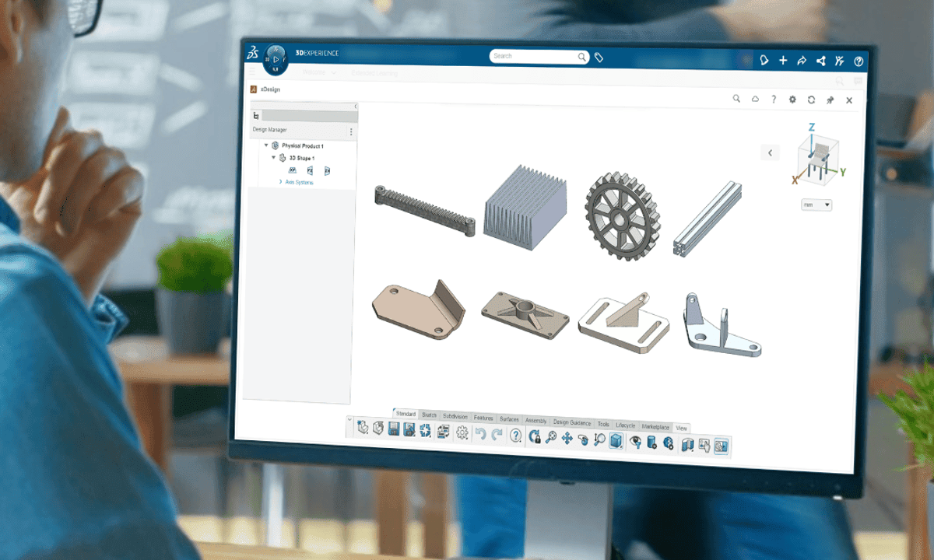Viewport: 934px width, 560px height.
Task: Pin the xDesign app window
Action: coord(830,100)
